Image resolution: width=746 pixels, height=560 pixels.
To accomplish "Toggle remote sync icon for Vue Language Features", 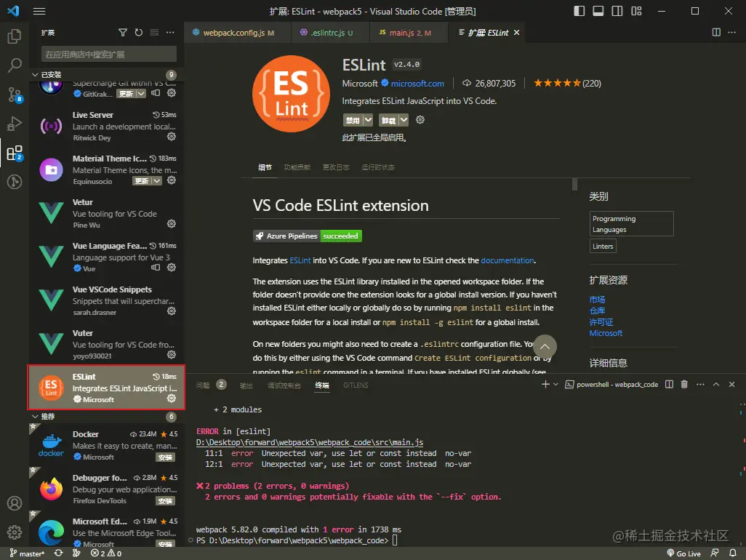I will pyautogui.click(x=156, y=268).
